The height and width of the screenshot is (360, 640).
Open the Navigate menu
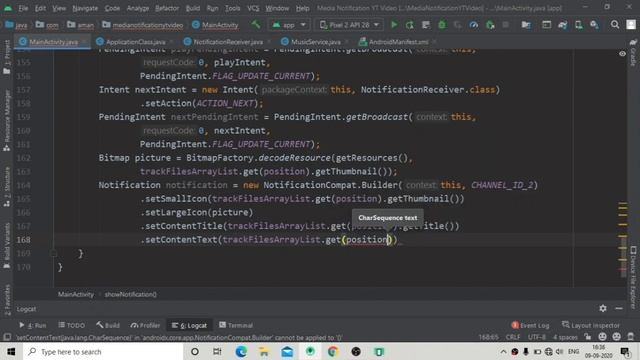coord(85,8)
